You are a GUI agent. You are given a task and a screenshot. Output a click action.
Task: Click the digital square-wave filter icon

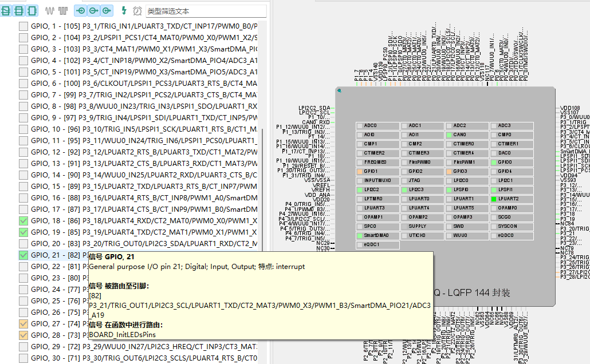(62, 10)
